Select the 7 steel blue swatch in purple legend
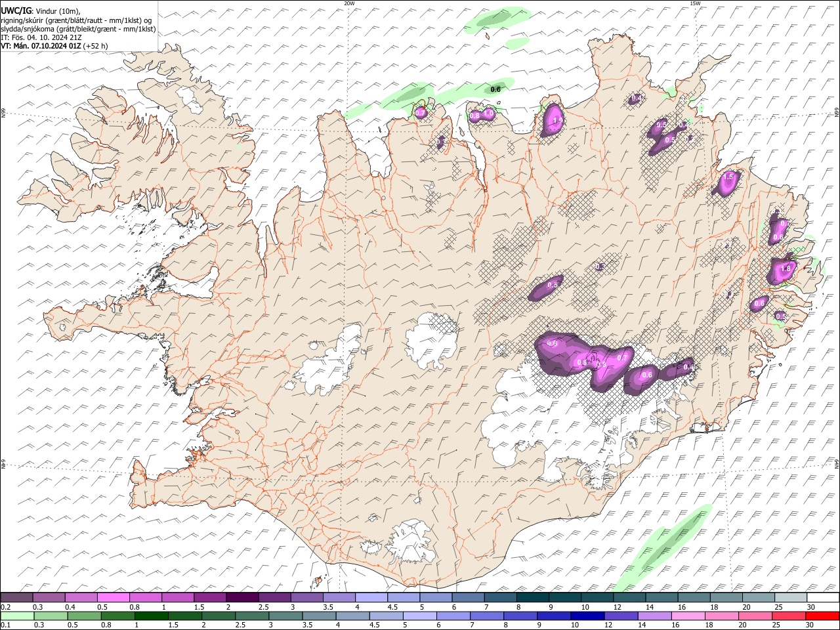The height and width of the screenshot is (630, 840). click(x=501, y=598)
